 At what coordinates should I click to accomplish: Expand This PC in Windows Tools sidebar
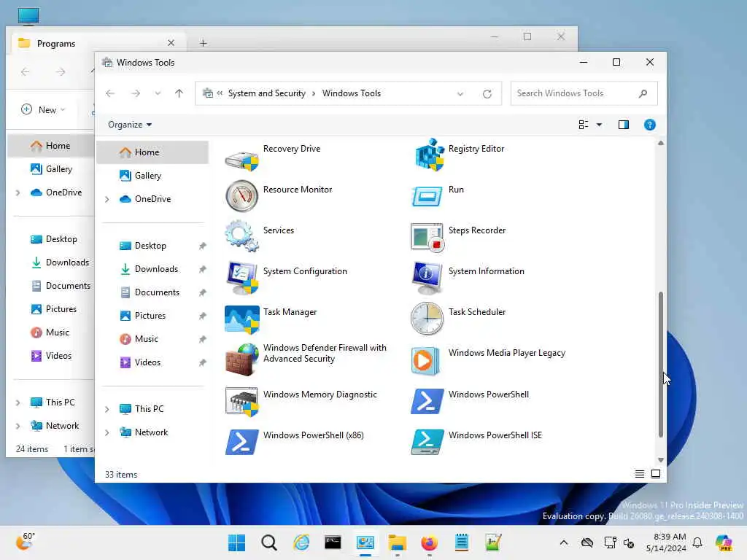(107, 409)
